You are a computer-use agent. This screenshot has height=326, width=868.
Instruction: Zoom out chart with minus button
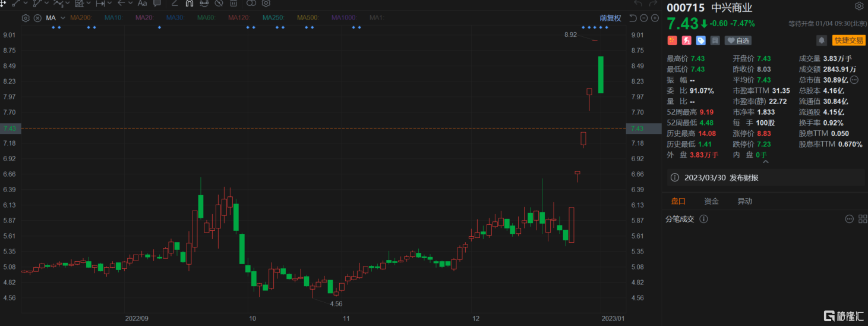(x=643, y=18)
